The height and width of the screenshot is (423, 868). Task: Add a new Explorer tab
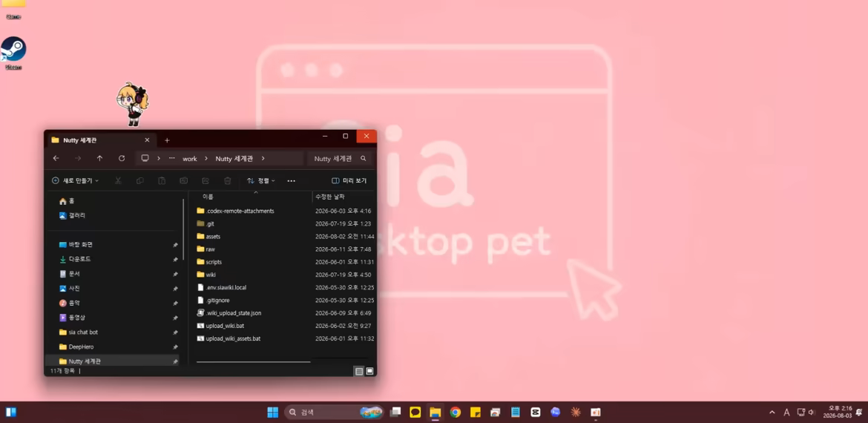(x=167, y=140)
